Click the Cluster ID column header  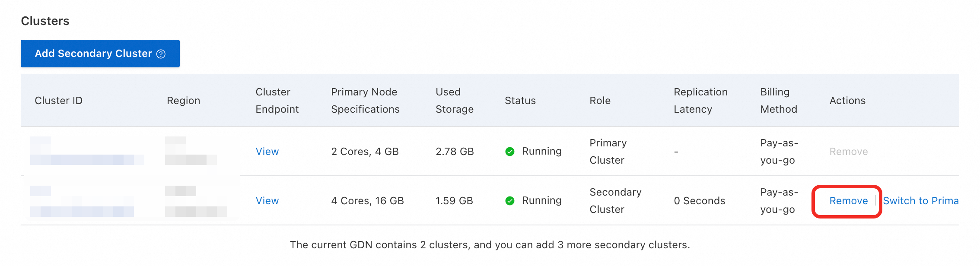pyautogui.click(x=58, y=101)
